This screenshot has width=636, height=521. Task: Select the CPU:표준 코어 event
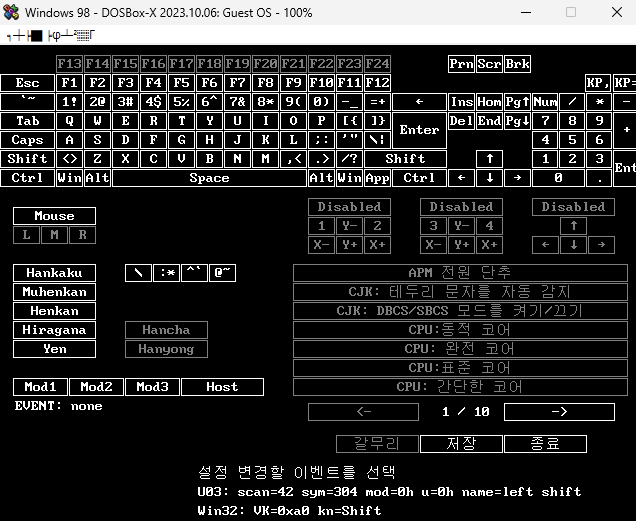(x=460, y=368)
